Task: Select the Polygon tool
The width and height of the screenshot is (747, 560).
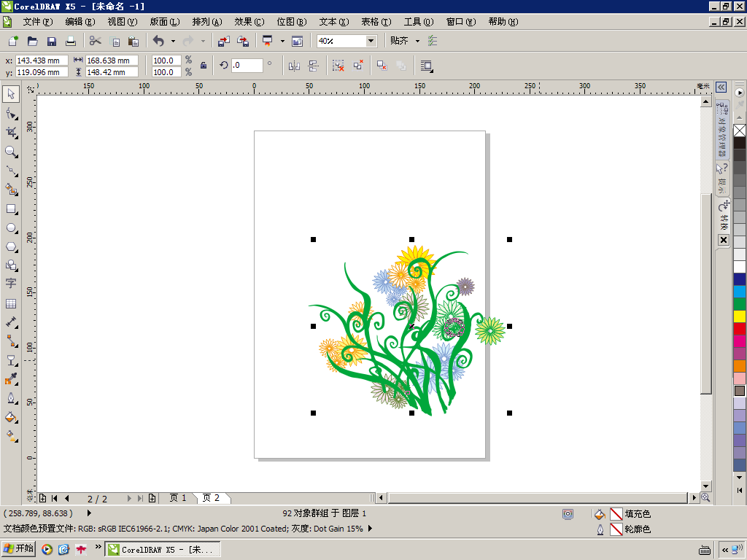Action: pos(11,246)
